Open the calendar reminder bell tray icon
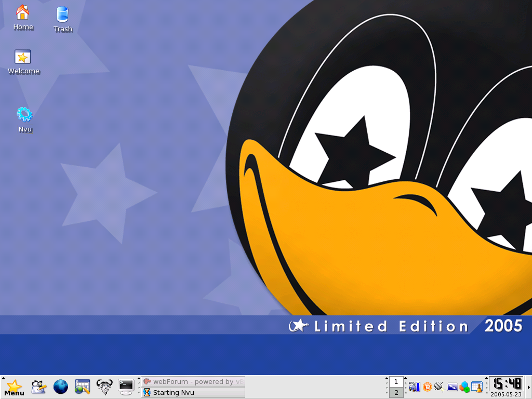 tap(477, 387)
